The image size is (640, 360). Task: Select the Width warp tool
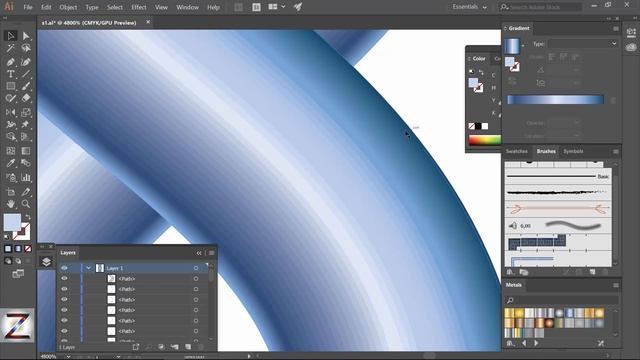(x=11, y=124)
